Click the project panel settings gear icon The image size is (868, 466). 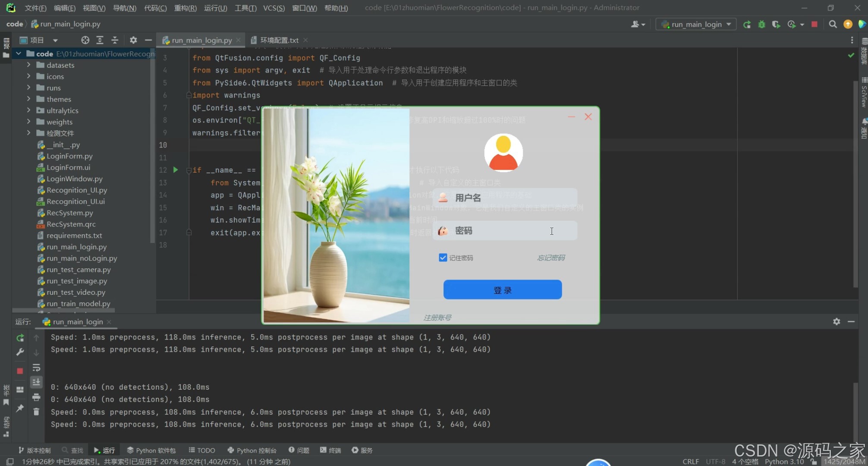[133, 40]
